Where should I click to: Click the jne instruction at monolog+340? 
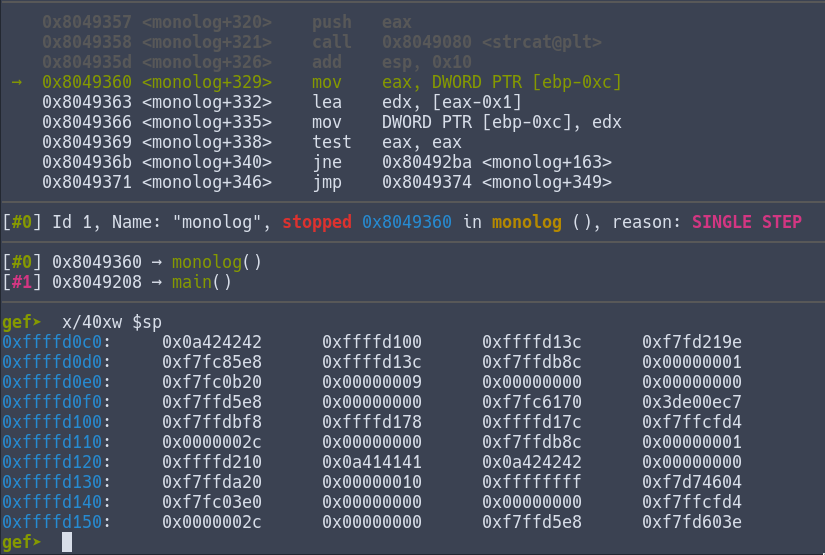click(326, 162)
